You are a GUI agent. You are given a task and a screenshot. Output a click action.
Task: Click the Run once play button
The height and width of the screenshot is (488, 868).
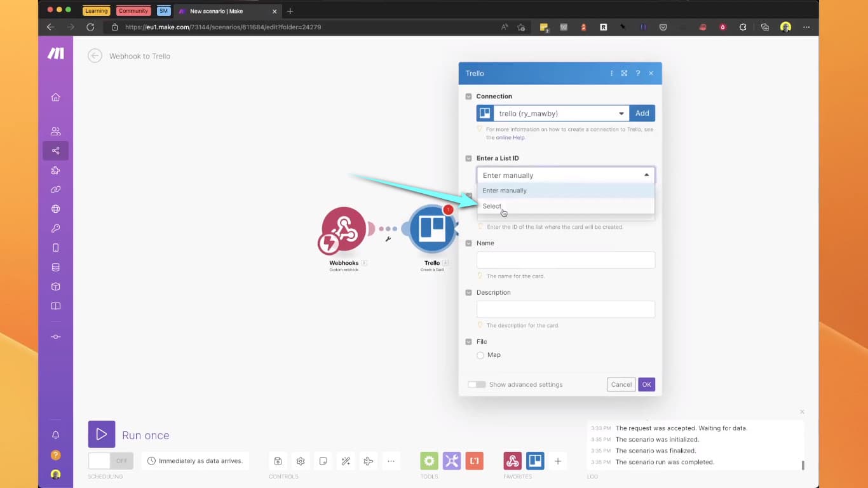[102, 435]
